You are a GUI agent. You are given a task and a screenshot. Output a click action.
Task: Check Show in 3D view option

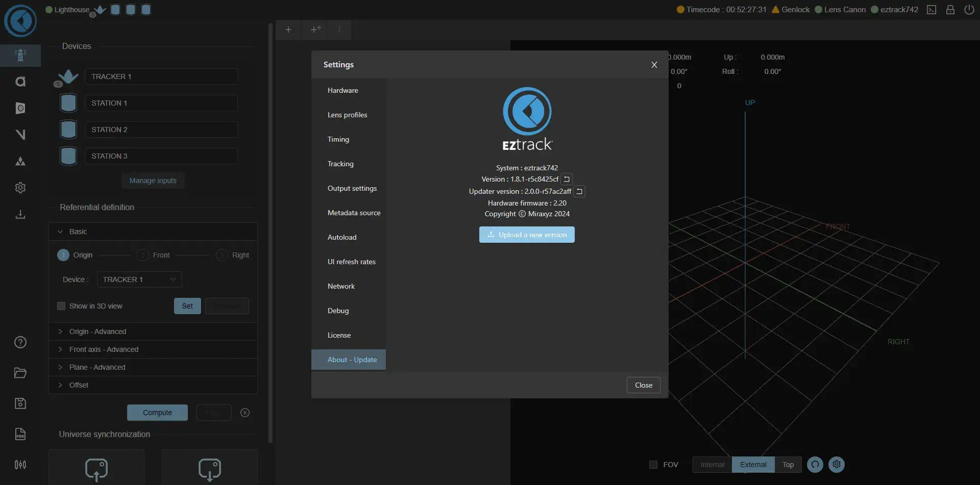[x=61, y=306]
